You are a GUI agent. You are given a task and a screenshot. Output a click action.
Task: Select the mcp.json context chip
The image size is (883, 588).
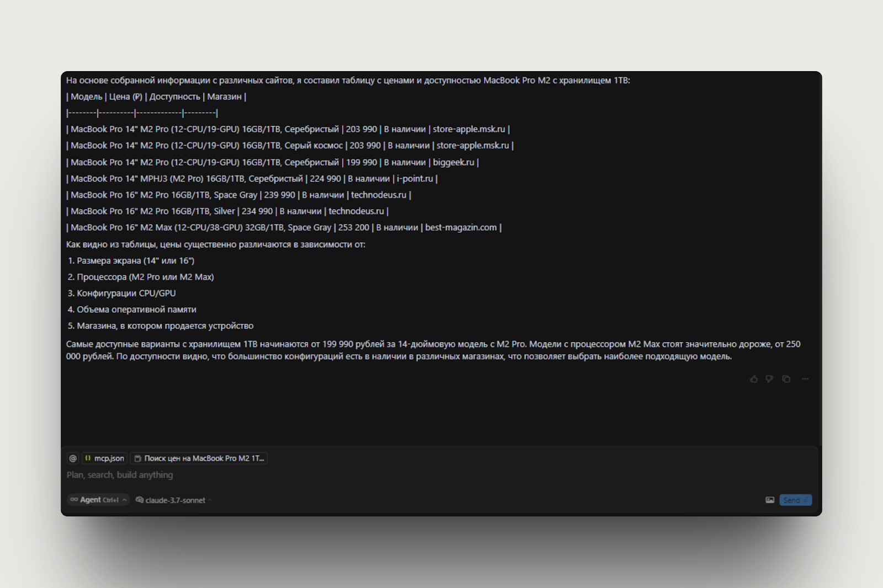tap(105, 458)
